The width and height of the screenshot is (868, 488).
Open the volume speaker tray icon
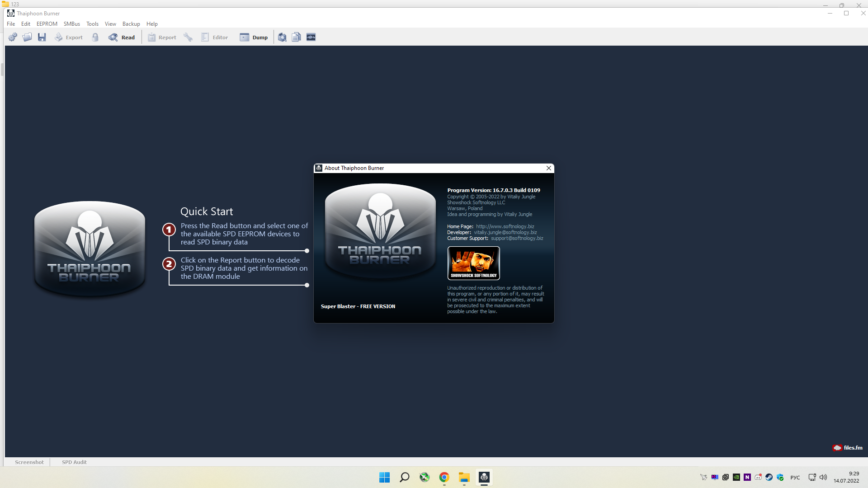tap(823, 477)
